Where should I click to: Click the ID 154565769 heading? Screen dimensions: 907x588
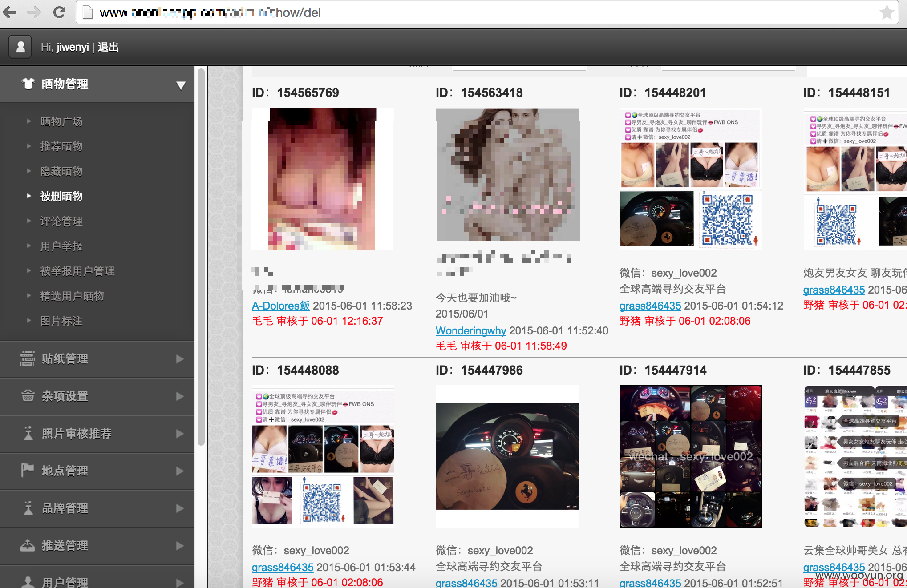point(296,93)
